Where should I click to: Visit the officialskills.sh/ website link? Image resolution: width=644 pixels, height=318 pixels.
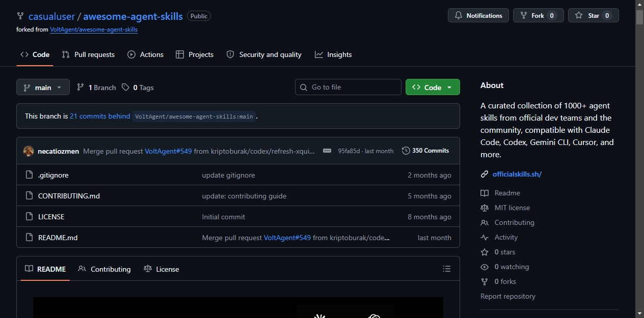pyautogui.click(x=517, y=174)
